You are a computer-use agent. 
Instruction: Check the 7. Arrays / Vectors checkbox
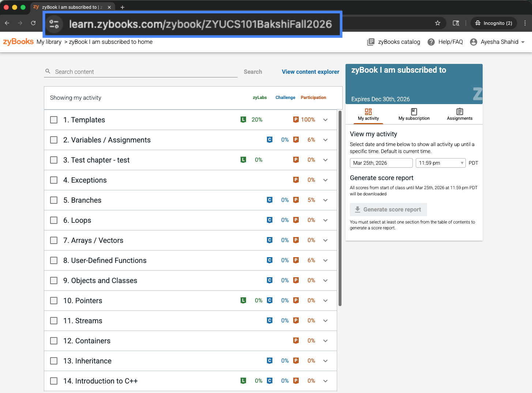[54, 240]
